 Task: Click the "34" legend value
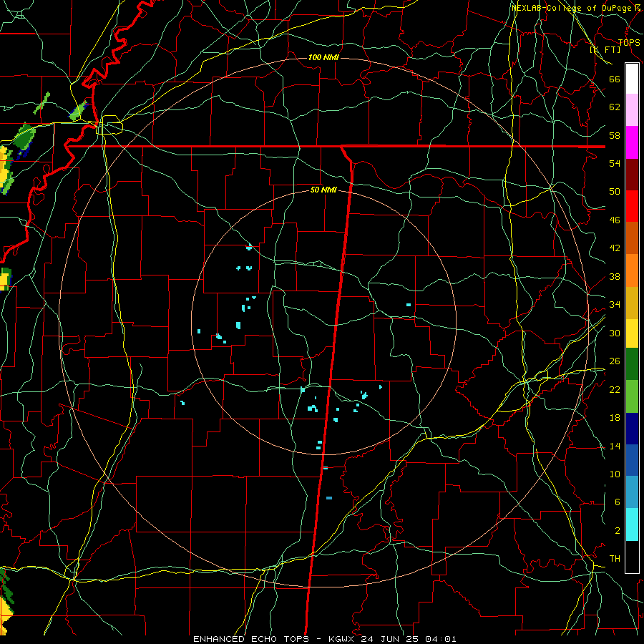(x=615, y=304)
